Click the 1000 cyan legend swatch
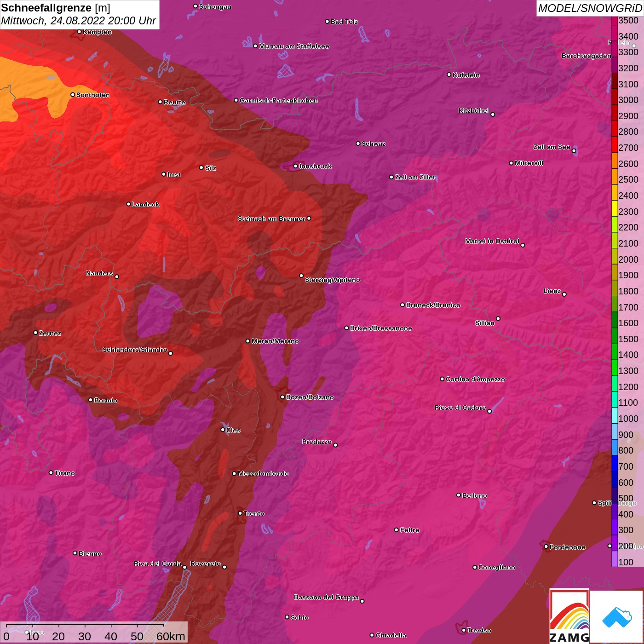 615,415
